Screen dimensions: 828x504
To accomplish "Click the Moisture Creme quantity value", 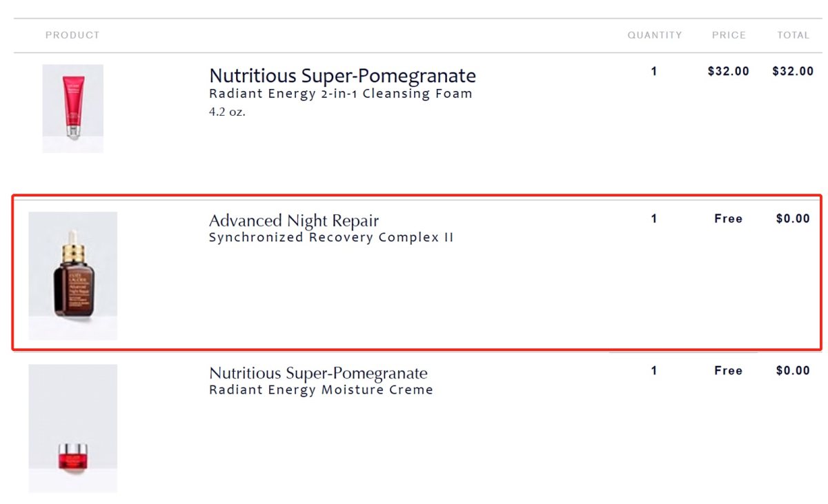I will point(654,370).
